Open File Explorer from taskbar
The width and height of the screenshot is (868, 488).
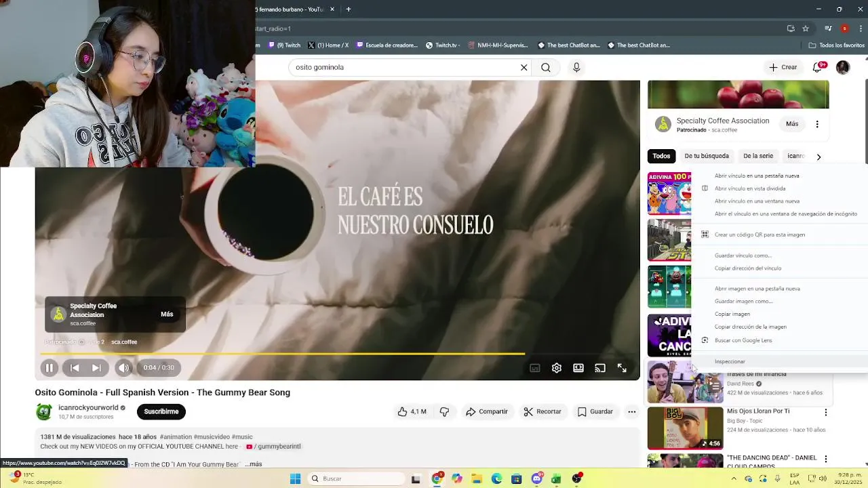click(477, 479)
